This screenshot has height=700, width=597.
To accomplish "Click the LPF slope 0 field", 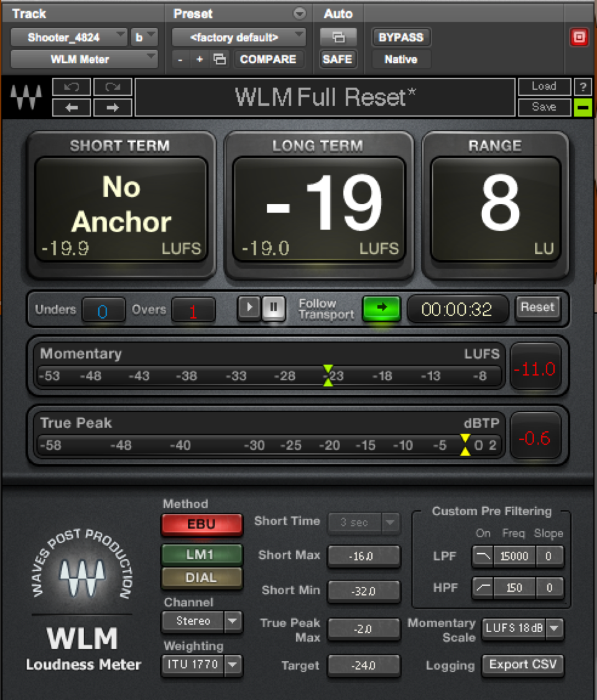I will point(549,556).
